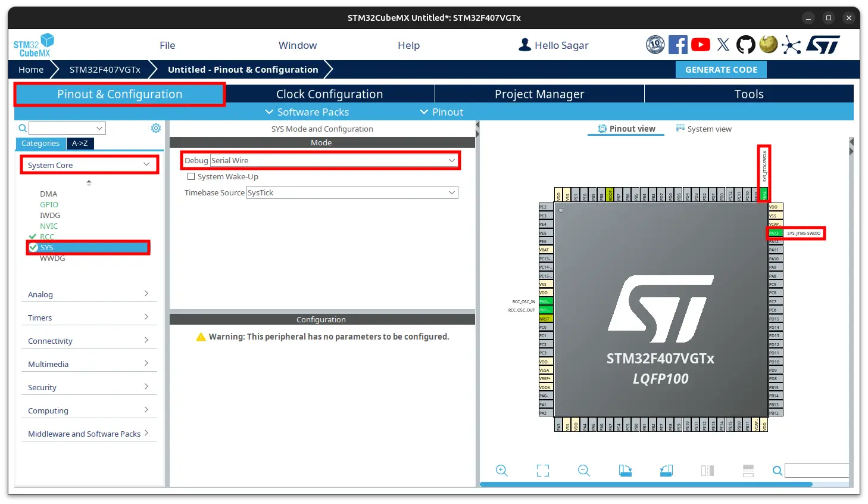Screen dimensions: 868x504
Task: Rotate the chip view clockwise
Action: point(625,471)
